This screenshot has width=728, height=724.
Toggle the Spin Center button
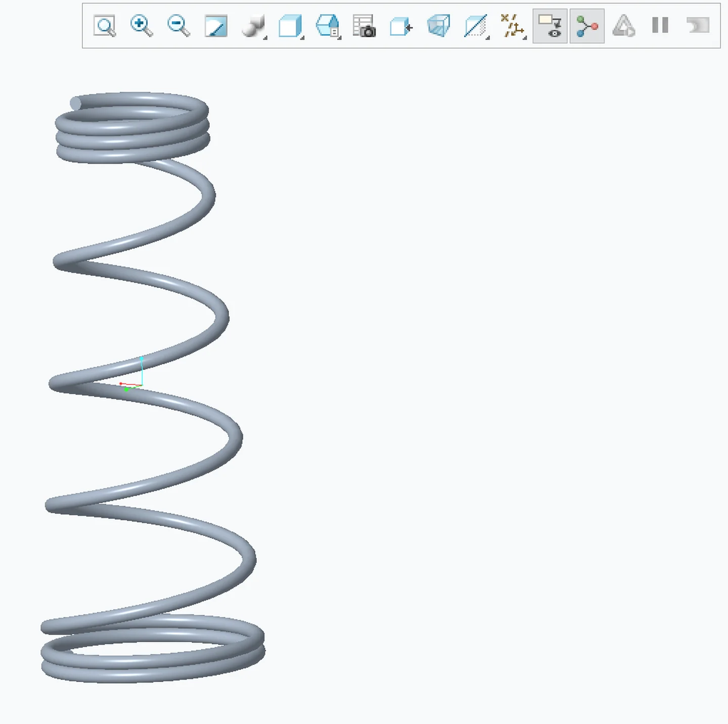pos(587,26)
